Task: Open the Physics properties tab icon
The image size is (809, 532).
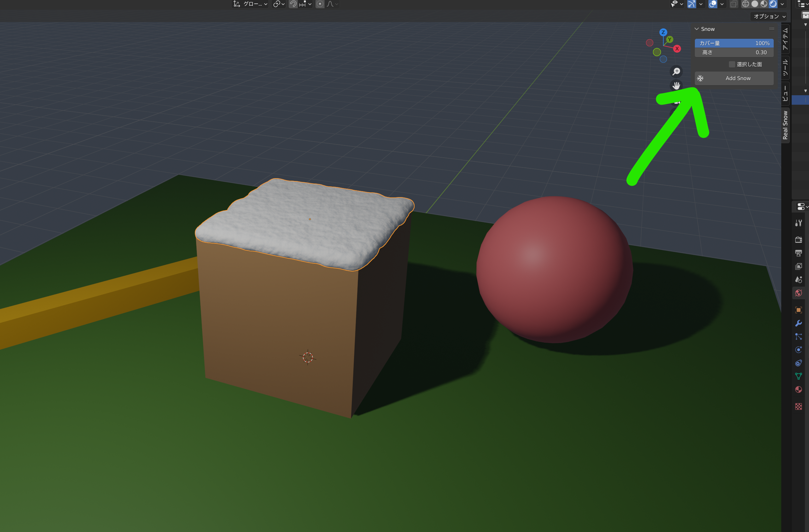Action: click(798, 349)
